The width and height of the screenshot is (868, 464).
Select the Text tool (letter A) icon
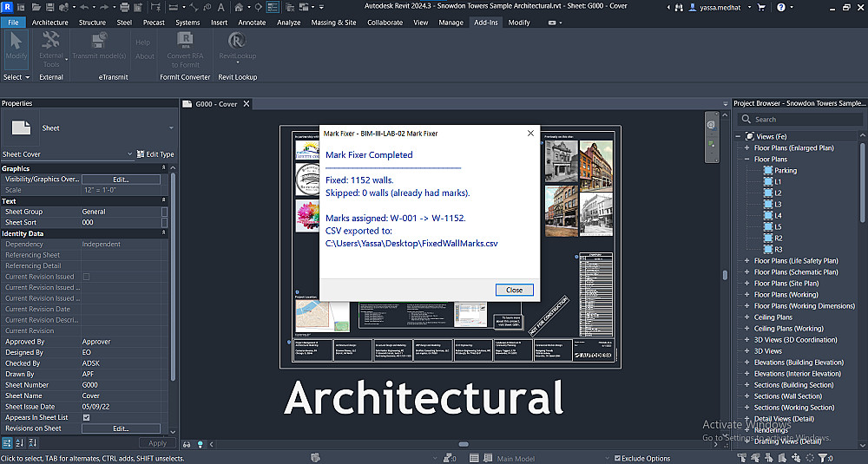coord(220,7)
